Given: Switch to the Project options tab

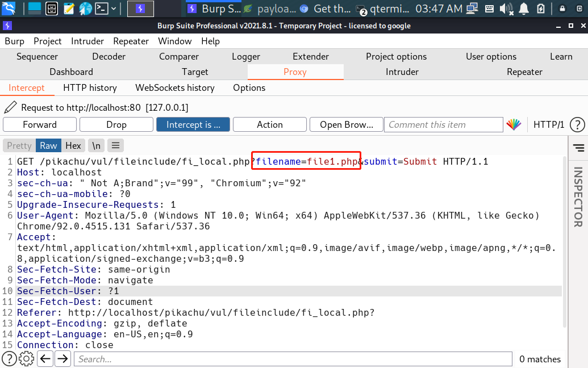Looking at the screenshot, I should pos(397,57).
